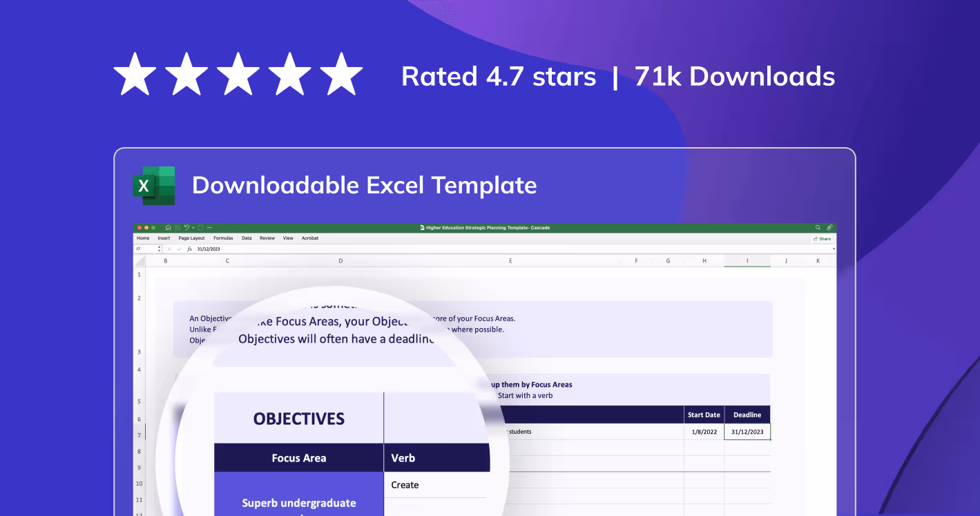Click the collaboration icon beside the search magnifier
Screen dimensions: 980x516
click(829, 227)
